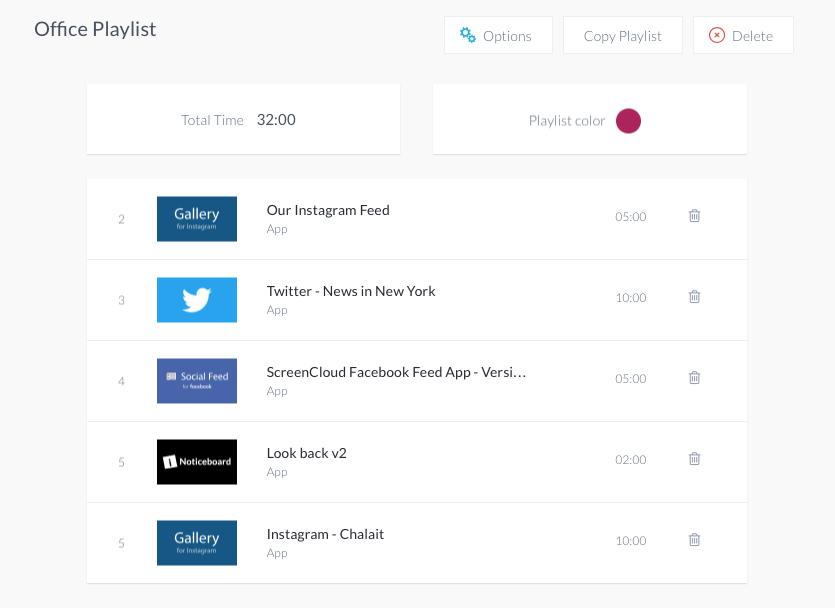Screen dimensions: 835x608
Task: Edit the 02:00 duration of Look back v2
Action: point(631,459)
